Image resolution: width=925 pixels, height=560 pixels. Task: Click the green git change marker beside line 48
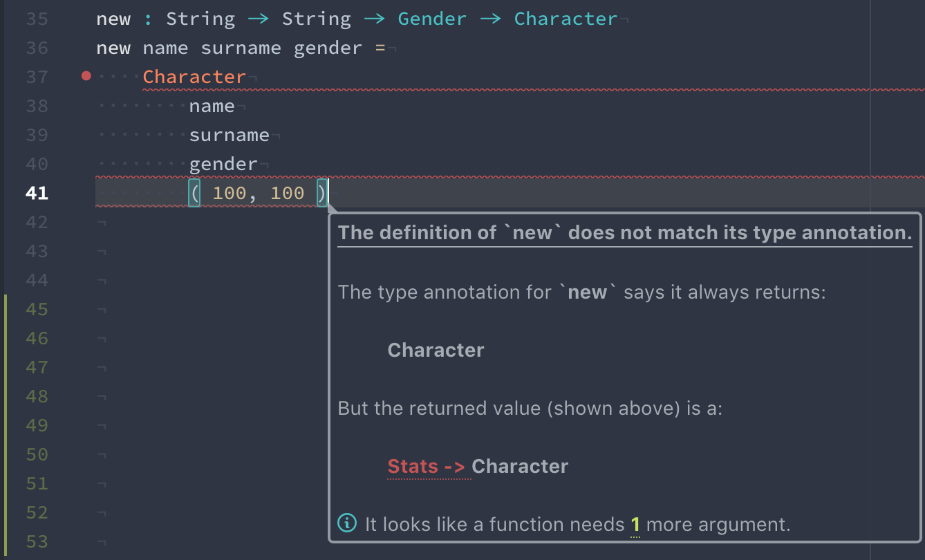pyautogui.click(x=6, y=396)
